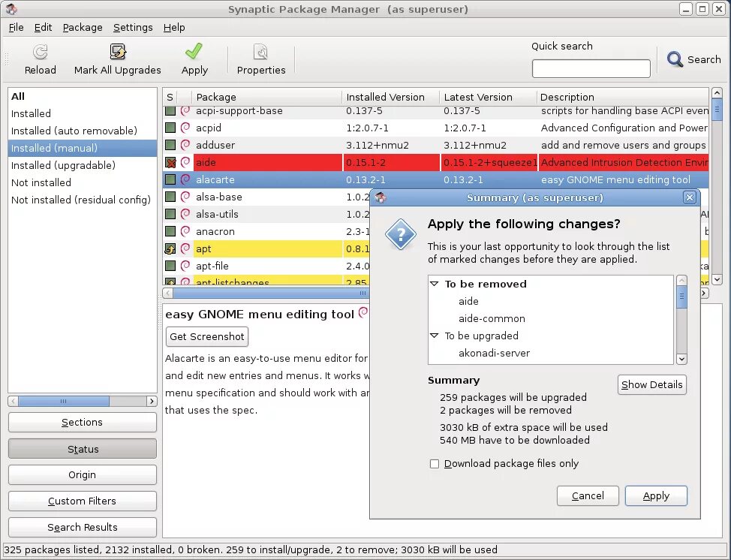Select Not installed (residual config) filter

pyautogui.click(x=83, y=200)
